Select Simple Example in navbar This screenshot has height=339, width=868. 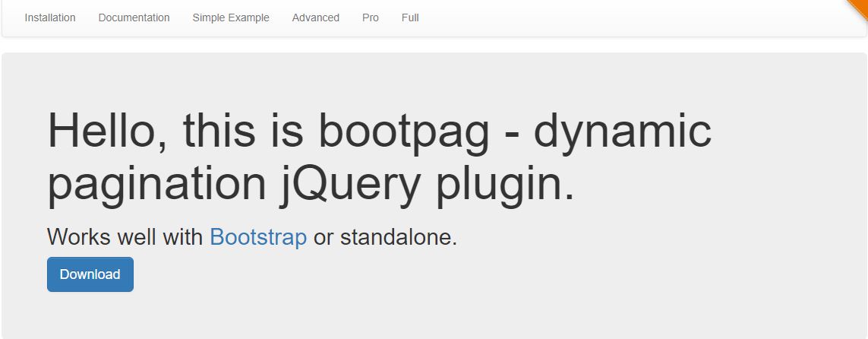point(231,17)
